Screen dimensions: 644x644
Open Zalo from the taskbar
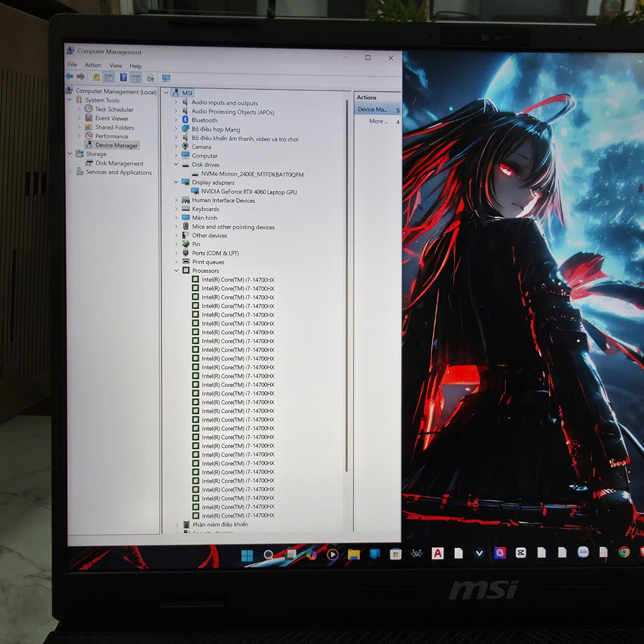pyautogui.click(x=583, y=552)
